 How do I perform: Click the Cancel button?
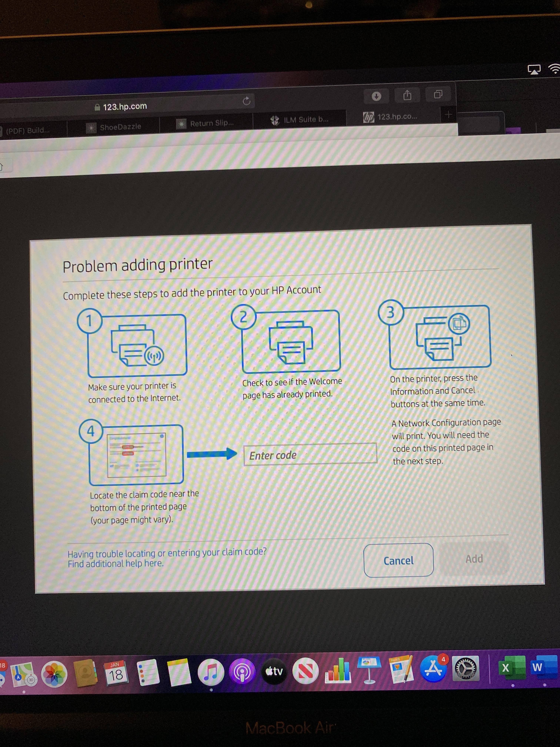[x=398, y=561]
